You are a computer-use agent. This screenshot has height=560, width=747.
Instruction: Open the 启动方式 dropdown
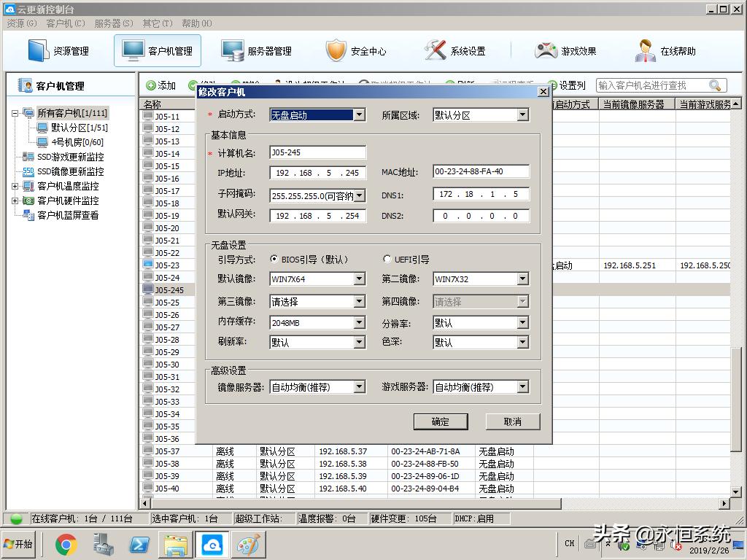(359, 115)
